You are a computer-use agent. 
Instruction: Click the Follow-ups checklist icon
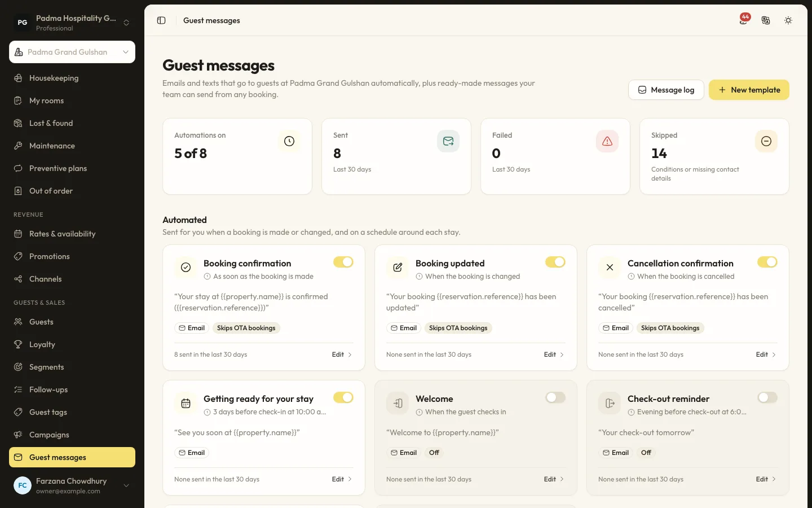[x=18, y=389]
